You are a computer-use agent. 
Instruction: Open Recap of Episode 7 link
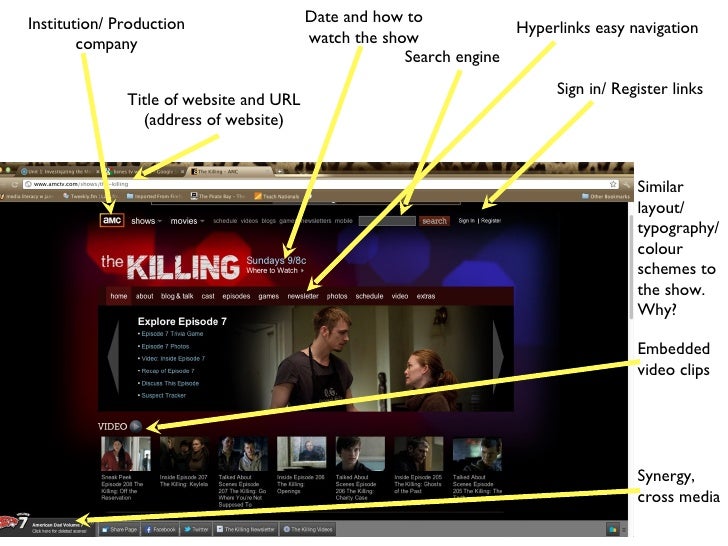[x=168, y=371]
